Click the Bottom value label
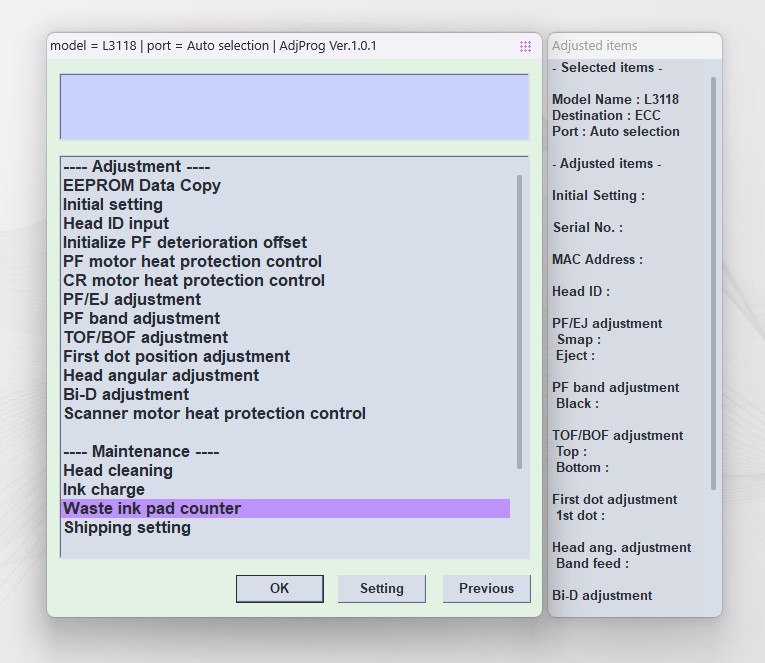 (x=582, y=468)
